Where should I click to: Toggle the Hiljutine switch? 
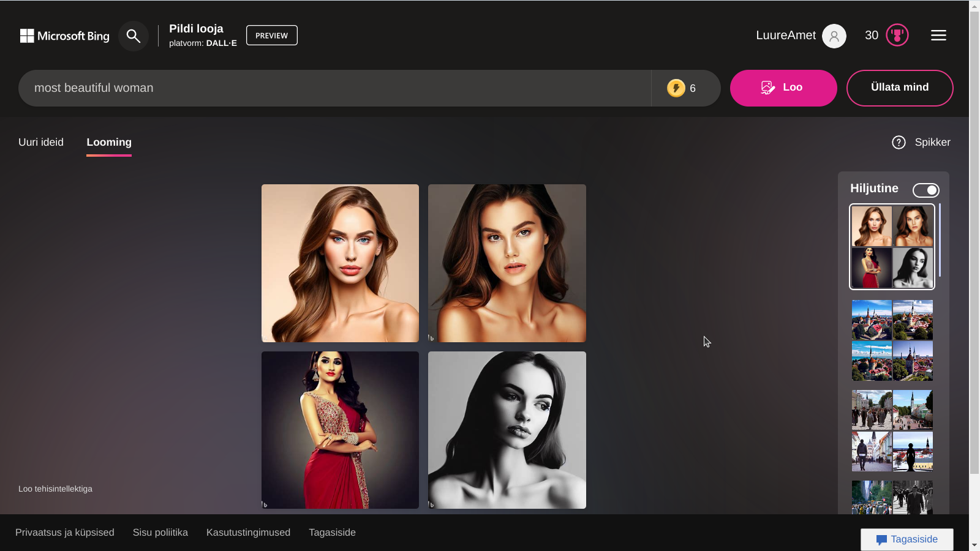(925, 190)
